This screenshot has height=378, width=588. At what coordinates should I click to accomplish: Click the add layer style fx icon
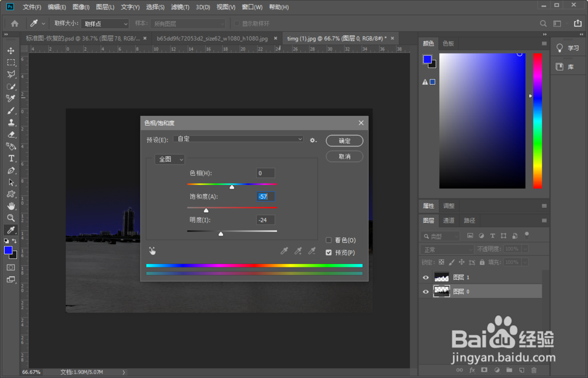coord(472,370)
